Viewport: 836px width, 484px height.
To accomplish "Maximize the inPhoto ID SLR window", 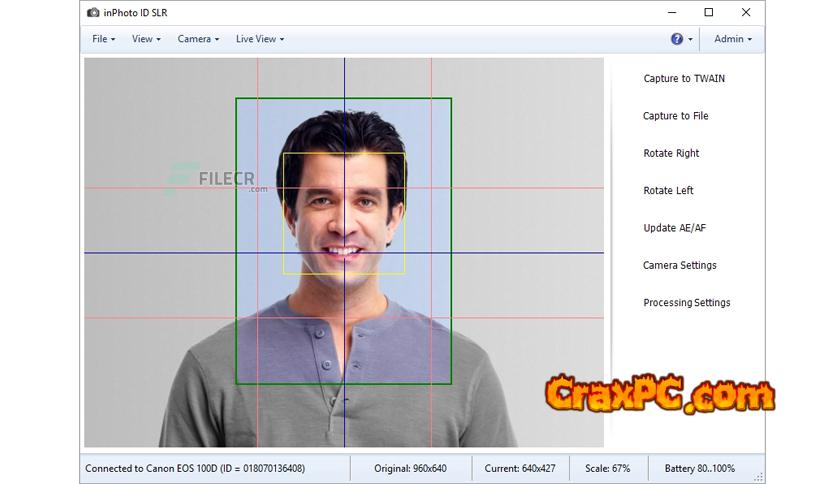I will [708, 13].
